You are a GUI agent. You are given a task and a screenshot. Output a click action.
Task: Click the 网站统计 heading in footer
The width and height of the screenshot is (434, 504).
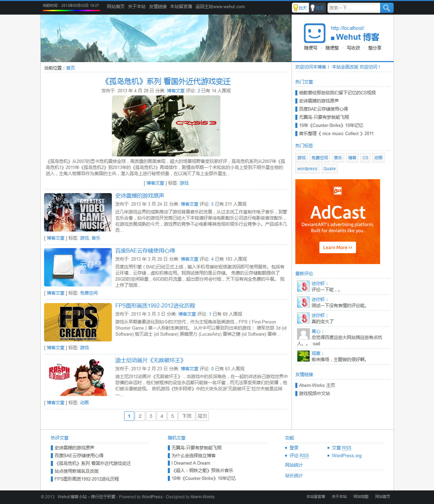(x=294, y=465)
